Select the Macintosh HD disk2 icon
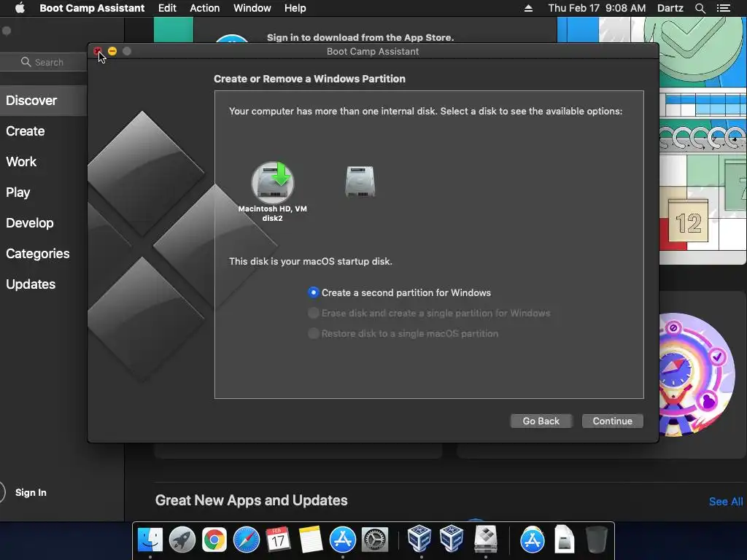This screenshot has width=747, height=560. 273,183
